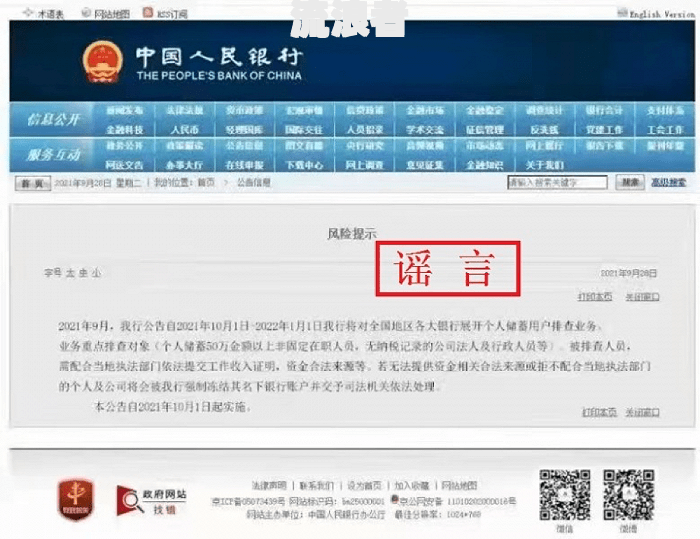700x539 pixels.
Task: Open the 调查统计 menu item
Action: click(x=544, y=110)
